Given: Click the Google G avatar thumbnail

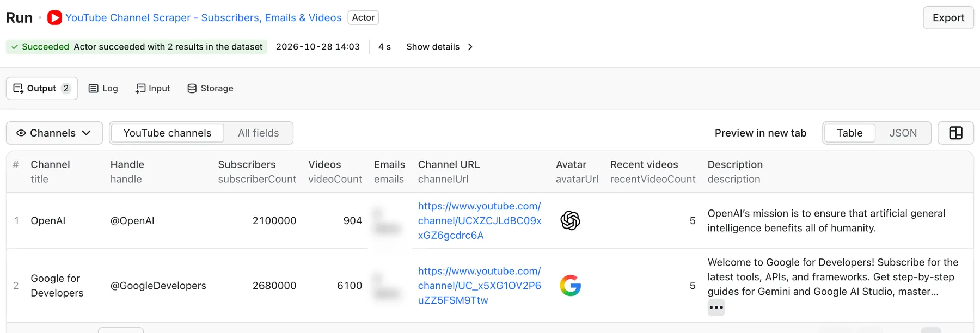Looking at the screenshot, I should click(570, 285).
